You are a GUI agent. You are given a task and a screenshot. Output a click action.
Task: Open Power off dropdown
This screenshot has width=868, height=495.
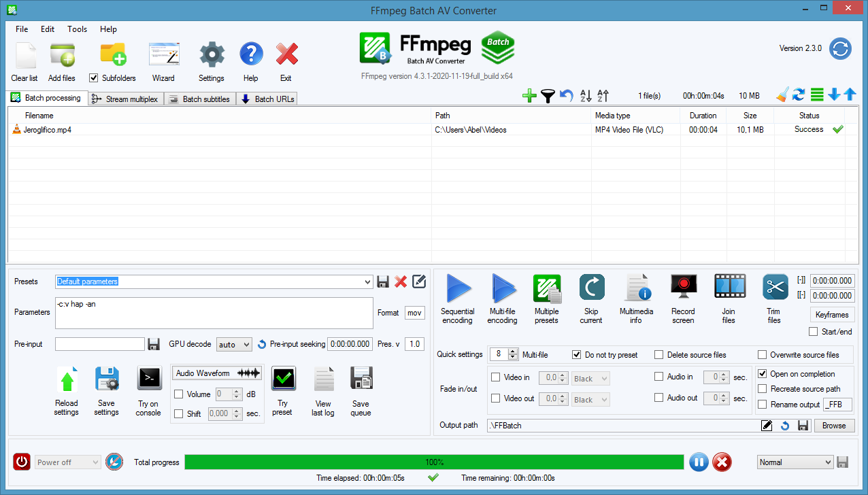[68, 462]
